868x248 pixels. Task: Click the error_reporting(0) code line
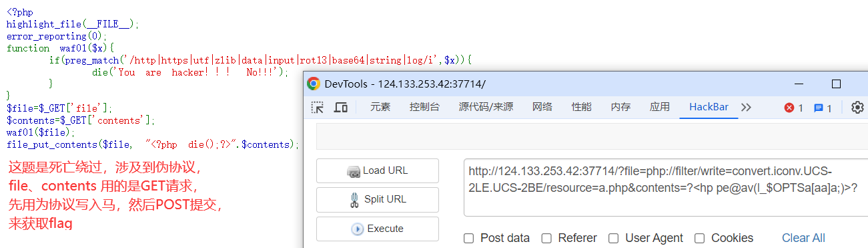click(x=56, y=36)
